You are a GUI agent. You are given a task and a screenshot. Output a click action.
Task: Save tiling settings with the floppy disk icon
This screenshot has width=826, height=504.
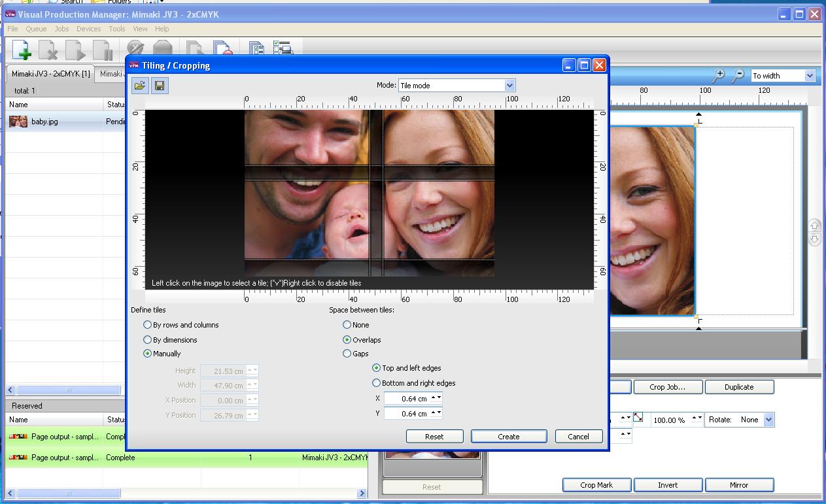160,86
